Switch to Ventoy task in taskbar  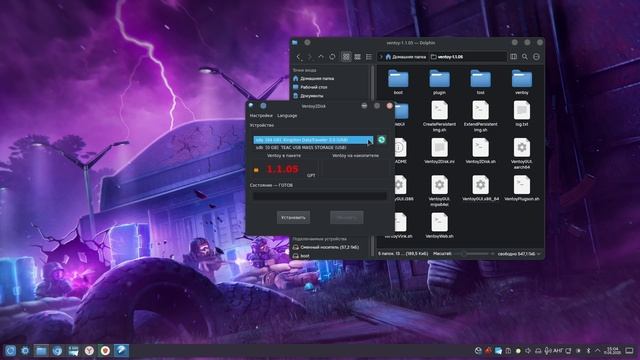[x=122, y=351]
